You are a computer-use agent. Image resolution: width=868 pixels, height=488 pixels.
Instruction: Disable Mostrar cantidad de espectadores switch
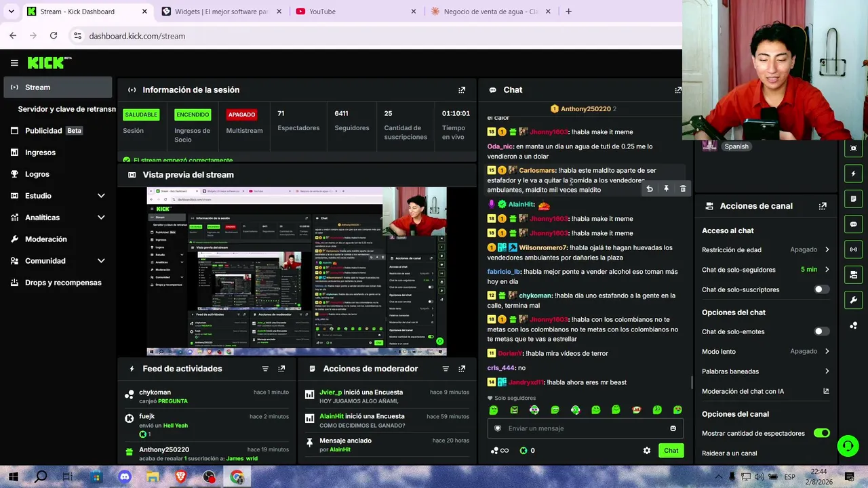[821, 433]
